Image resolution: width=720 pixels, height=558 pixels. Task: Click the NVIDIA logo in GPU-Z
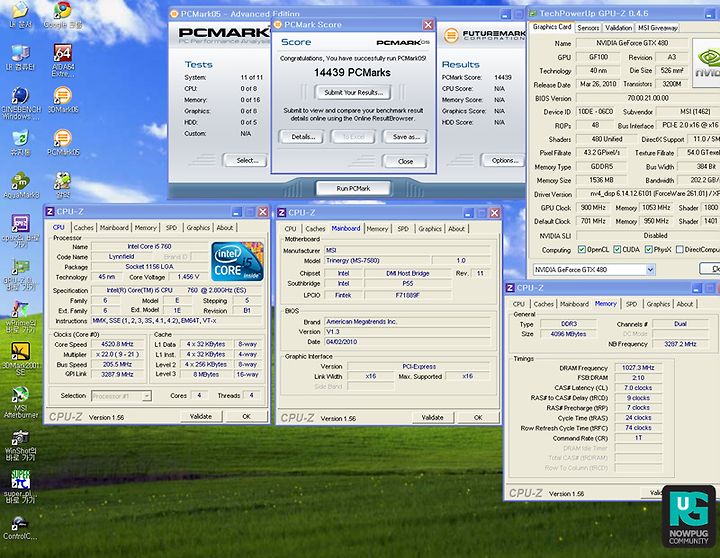706,63
